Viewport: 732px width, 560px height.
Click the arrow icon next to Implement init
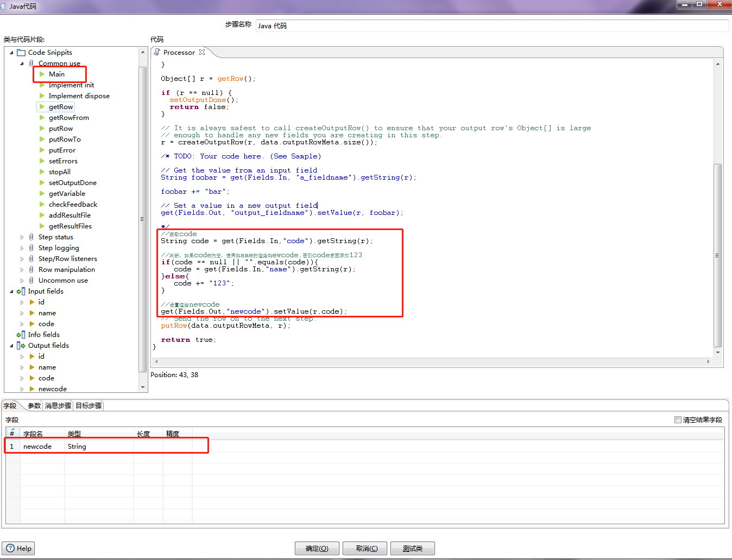point(42,85)
